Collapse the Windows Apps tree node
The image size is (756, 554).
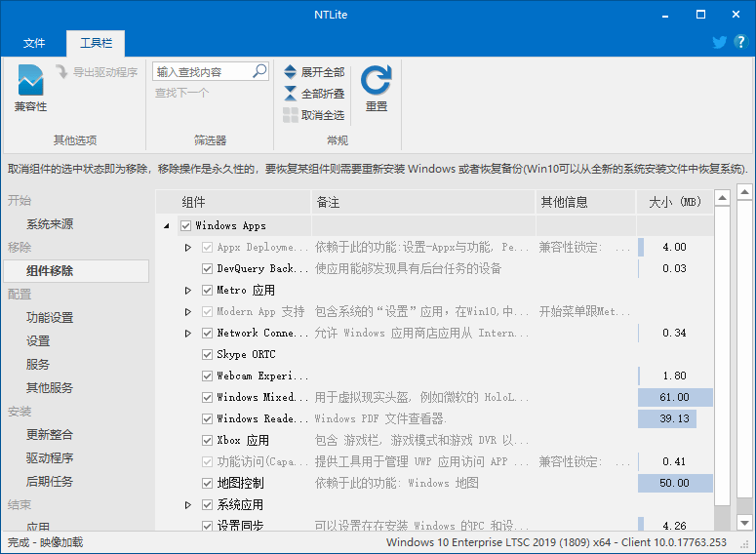tap(166, 226)
